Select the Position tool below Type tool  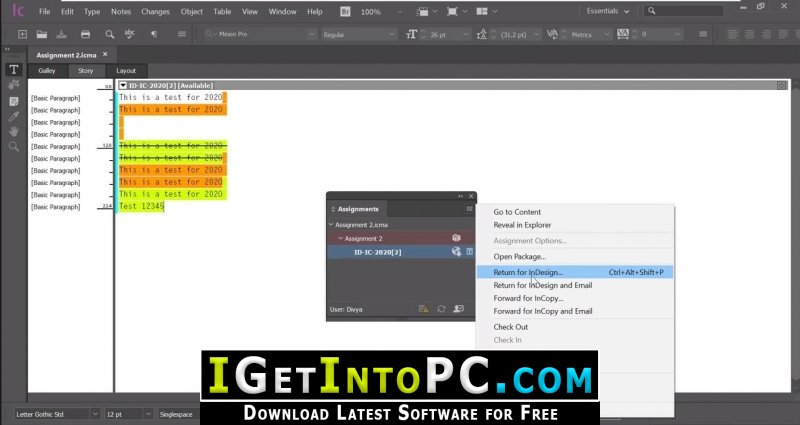pyautogui.click(x=14, y=85)
